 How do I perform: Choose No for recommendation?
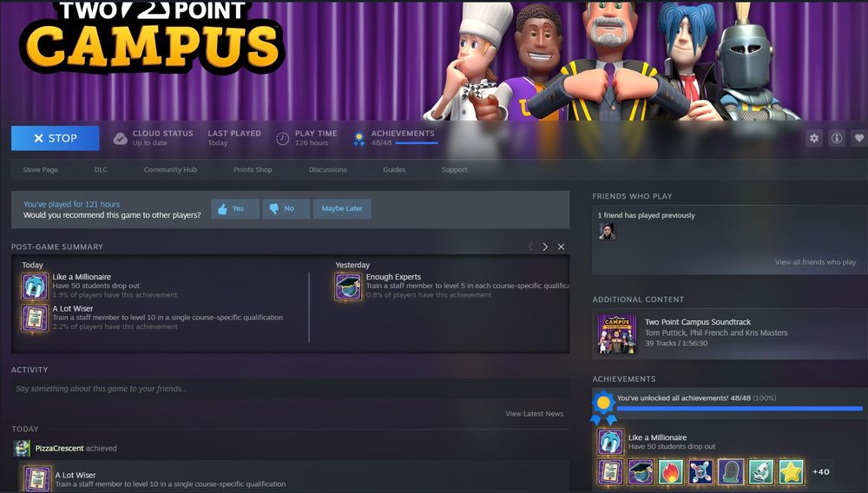coord(286,208)
